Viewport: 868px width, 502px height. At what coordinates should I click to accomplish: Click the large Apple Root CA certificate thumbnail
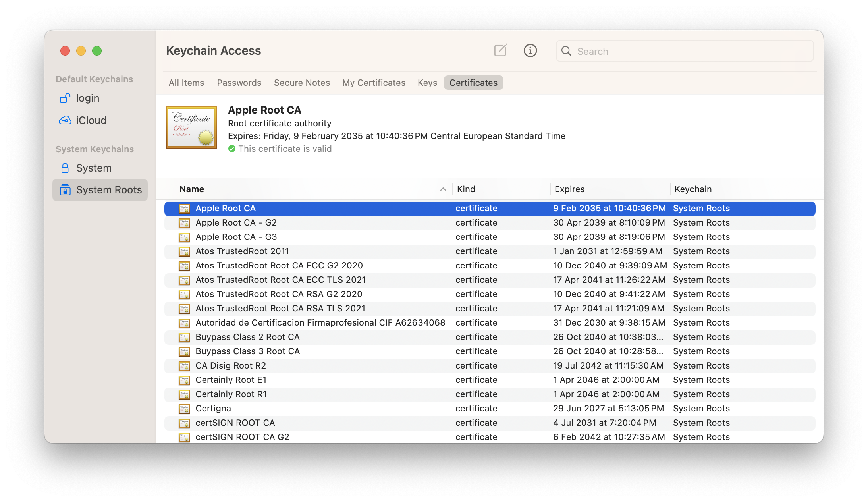click(x=191, y=127)
